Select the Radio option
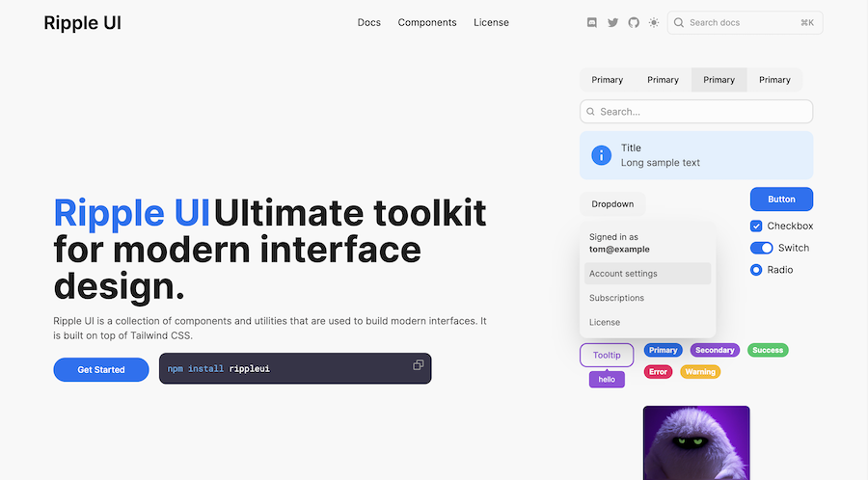Image resolution: width=868 pixels, height=480 pixels. [x=756, y=270]
